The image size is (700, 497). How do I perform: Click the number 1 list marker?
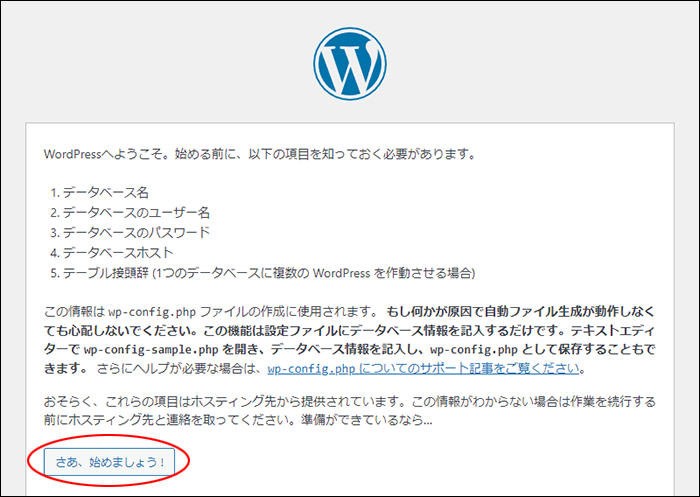53,192
